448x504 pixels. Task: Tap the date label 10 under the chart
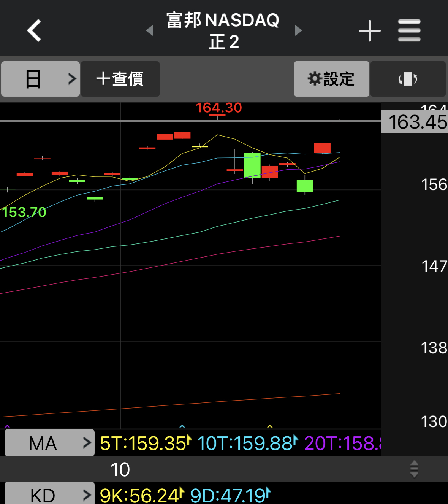pos(120,469)
